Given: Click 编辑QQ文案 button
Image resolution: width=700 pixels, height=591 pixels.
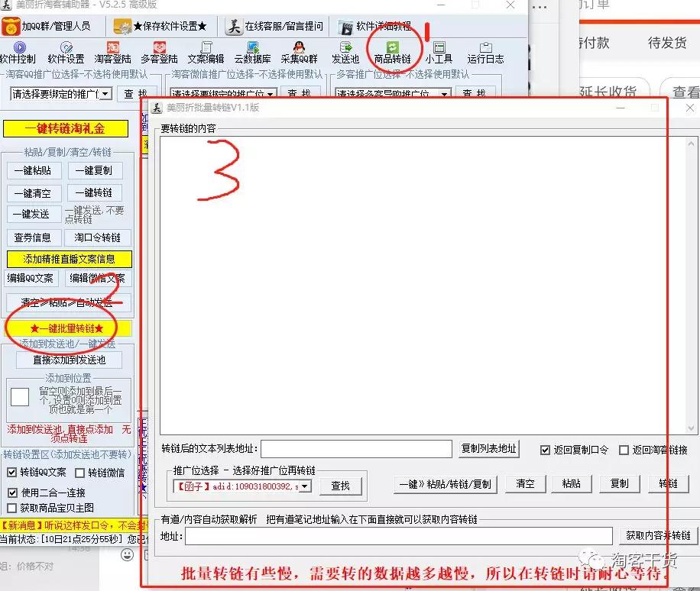Looking at the screenshot, I should tap(31, 279).
